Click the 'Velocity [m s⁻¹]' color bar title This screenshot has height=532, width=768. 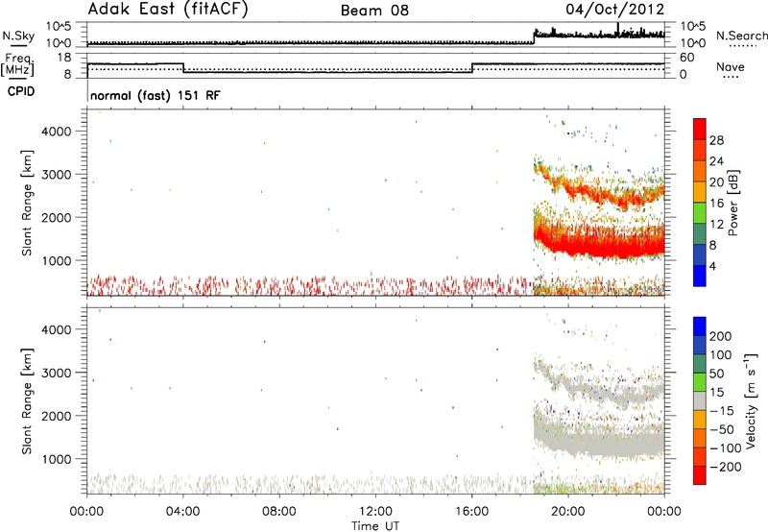pos(751,401)
